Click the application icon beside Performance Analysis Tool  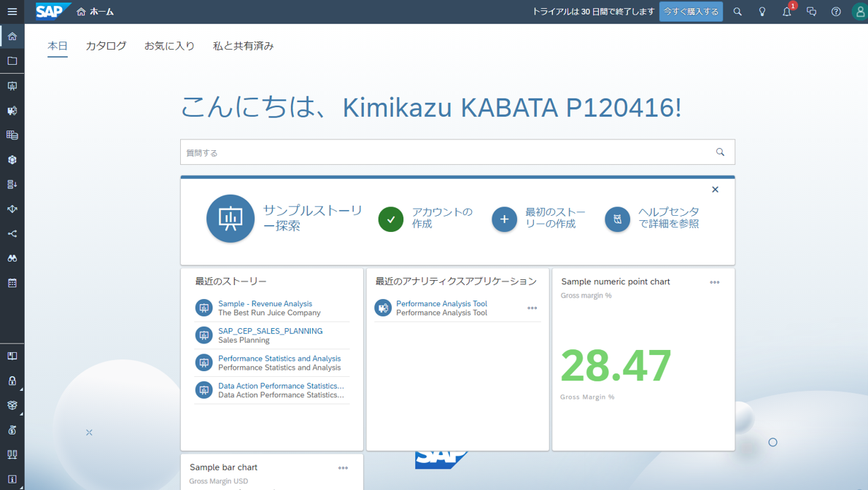pyautogui.click(x=383, y=308)
